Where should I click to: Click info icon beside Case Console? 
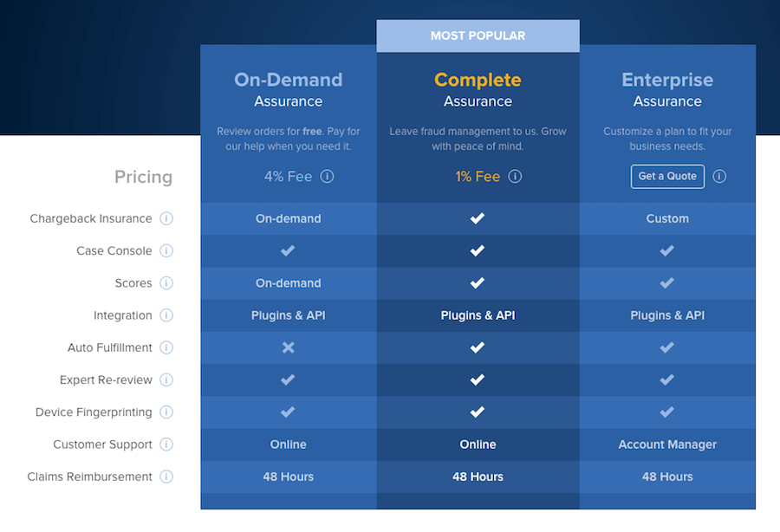coord(166,251)
